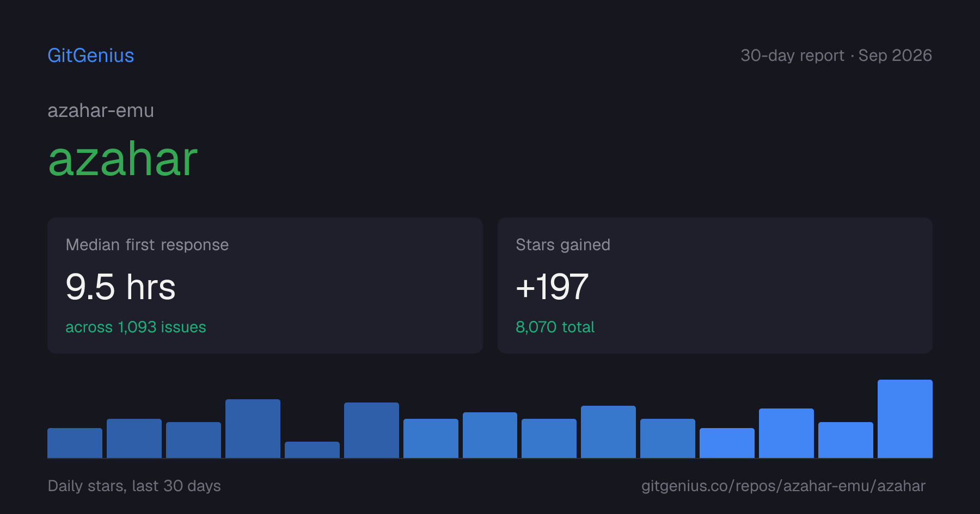Screen dimensions: 980x514
Task: Select the 8,070 total text
Action: [555, 327]
